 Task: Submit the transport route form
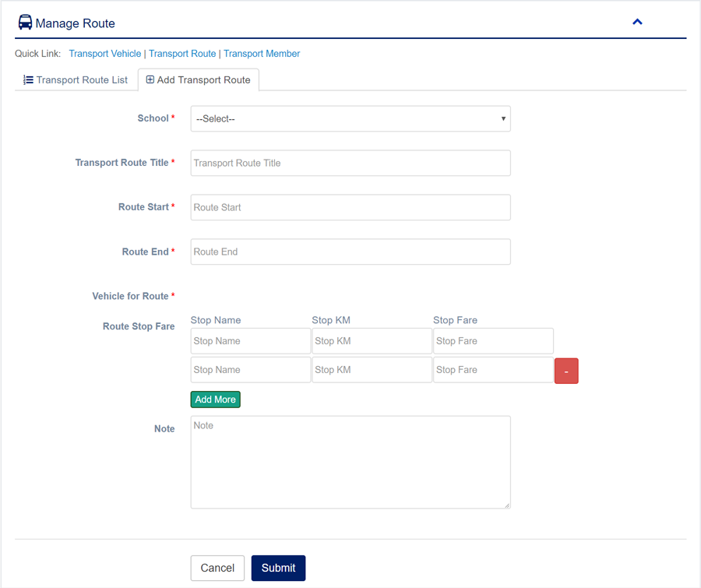coord(278,568)
